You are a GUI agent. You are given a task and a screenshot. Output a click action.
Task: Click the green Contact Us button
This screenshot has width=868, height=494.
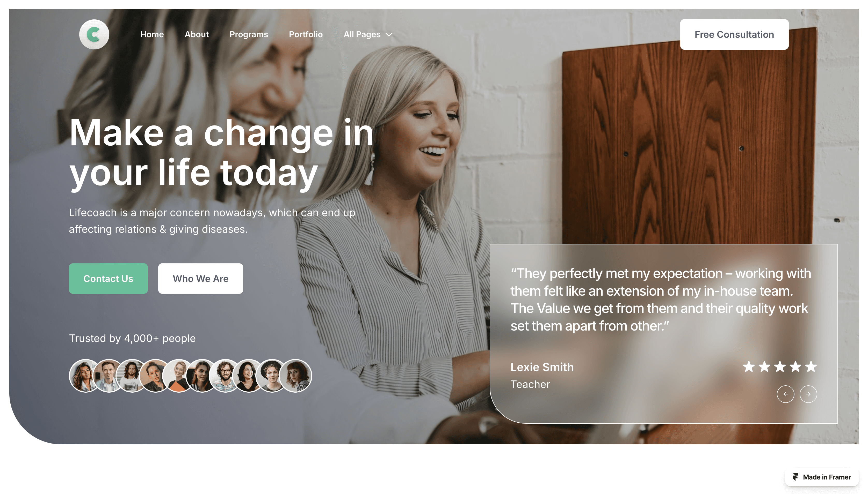108,278
